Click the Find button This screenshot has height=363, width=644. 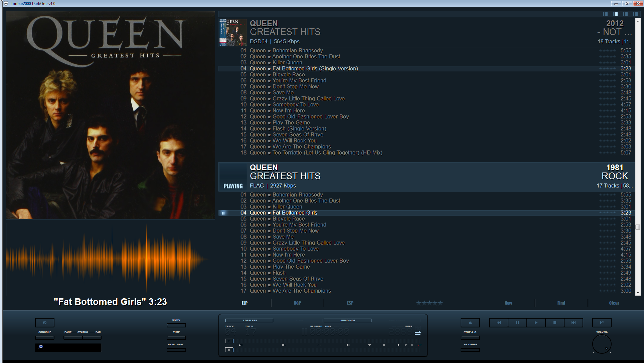point(561,303)
